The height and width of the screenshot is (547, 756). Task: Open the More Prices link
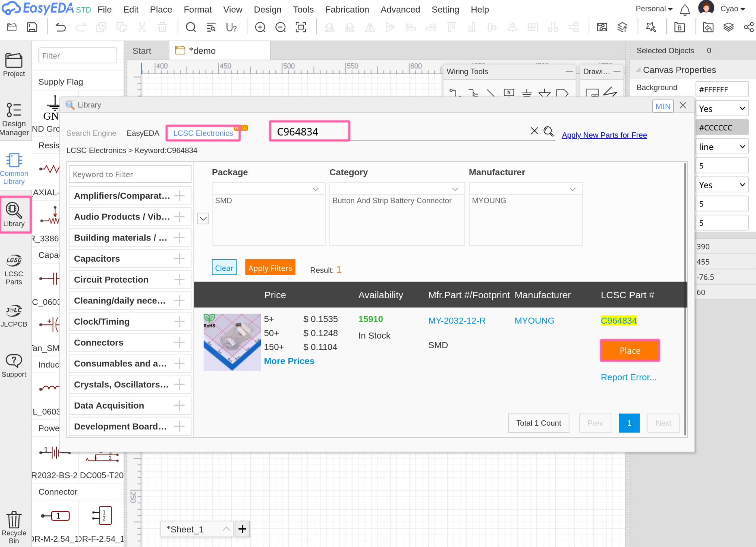[x=289, y=361]
